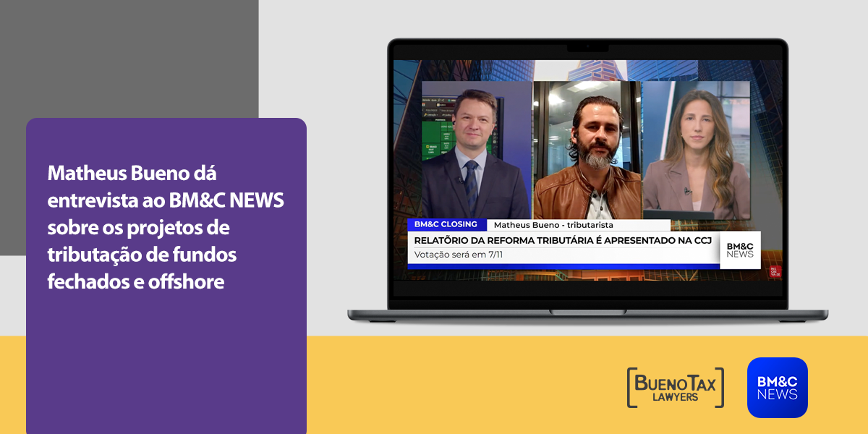This screenshot has height=434, width=868.
Task: Click the blue bar under the news lower third
Action: coord(563,266)
